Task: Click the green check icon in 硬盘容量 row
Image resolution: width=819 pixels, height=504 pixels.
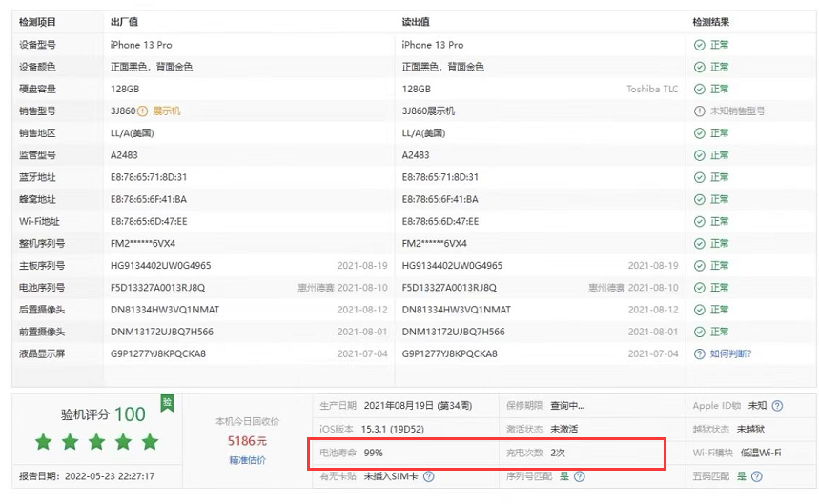Action: click(700, 90)
